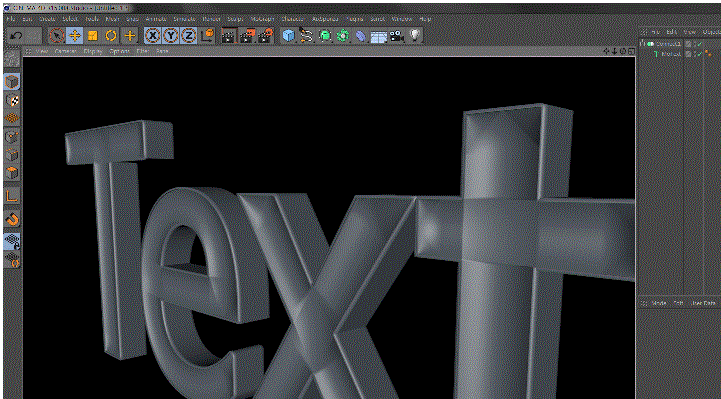Image resolution: width=721 pixels, height=399 pixels.
Task: Select the MoText object in Object Manager
Action: 670,54
